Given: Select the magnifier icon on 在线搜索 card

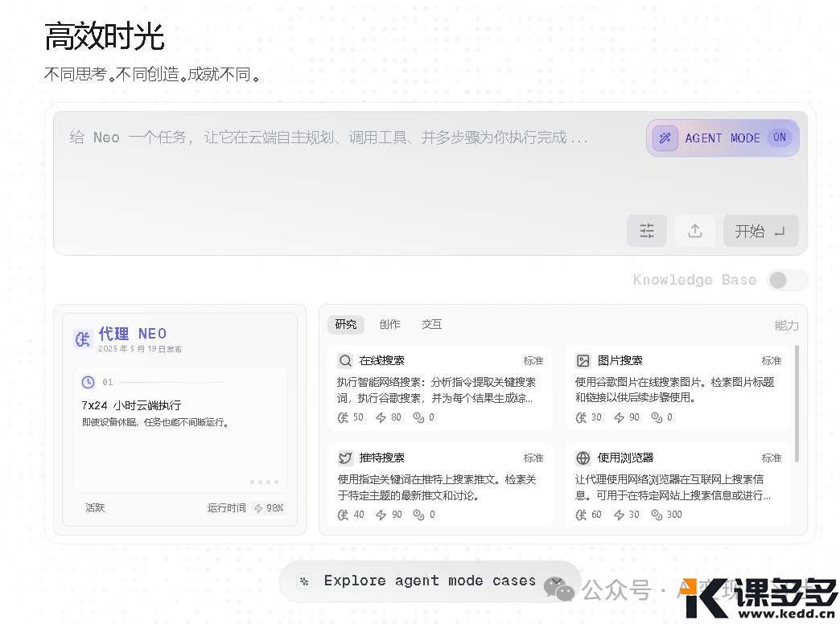Looking at the screenshot, I should coord(344,360).
